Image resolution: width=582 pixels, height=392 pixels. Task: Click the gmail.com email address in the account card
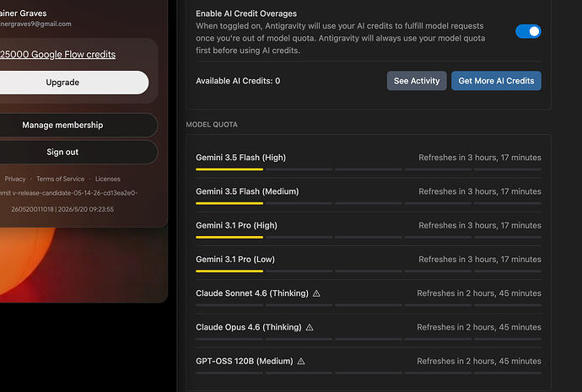[35, 24]
